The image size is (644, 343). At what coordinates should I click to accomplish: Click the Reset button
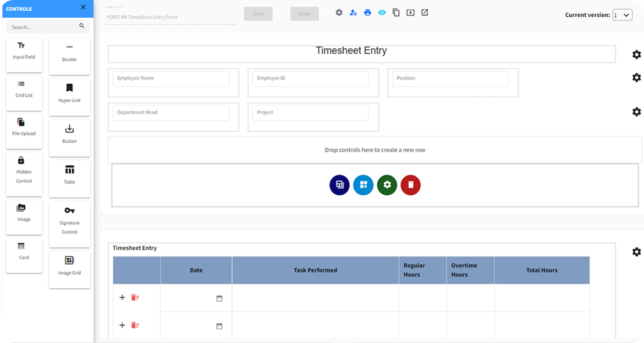(x=304, y=13)
